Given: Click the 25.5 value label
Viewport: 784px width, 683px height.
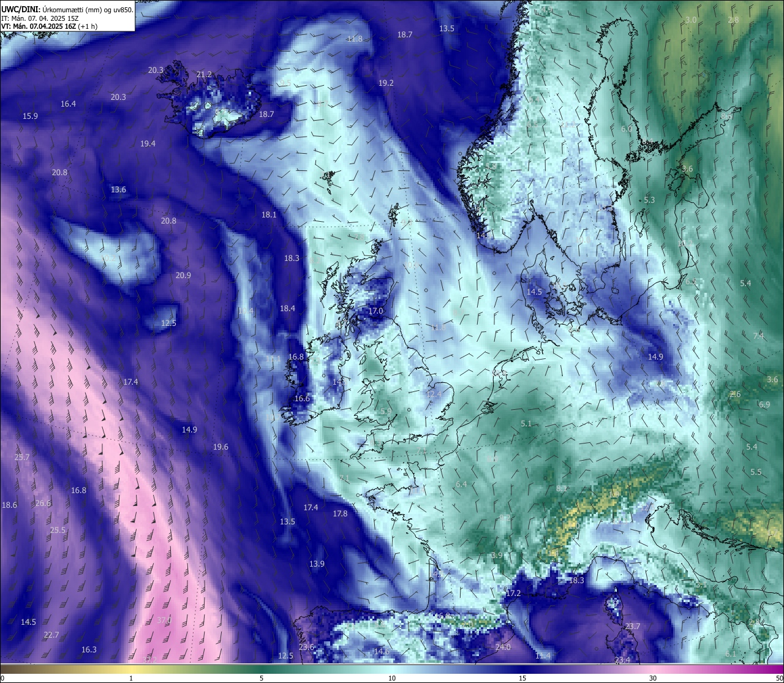Looking at the screenshot, I should (58, 530).
